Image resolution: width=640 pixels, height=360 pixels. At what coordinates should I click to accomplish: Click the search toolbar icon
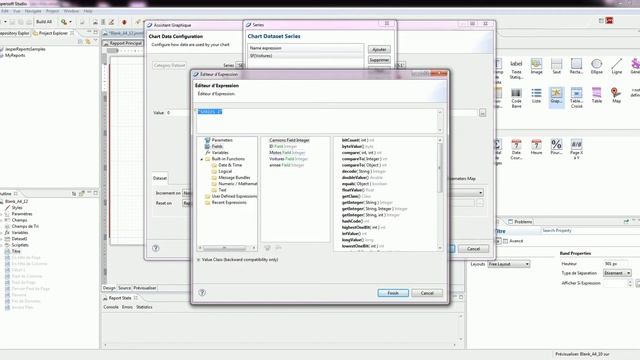tap(64, 22)
